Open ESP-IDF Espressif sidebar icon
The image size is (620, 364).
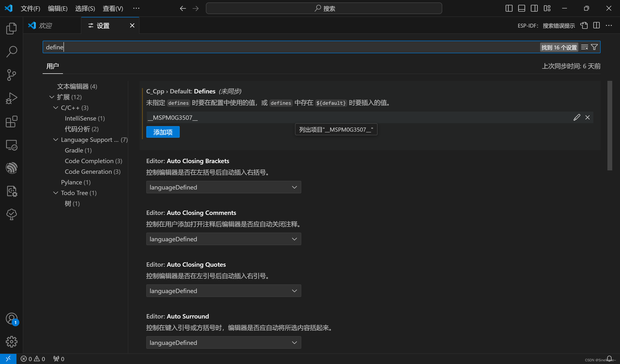click(11, 168)
